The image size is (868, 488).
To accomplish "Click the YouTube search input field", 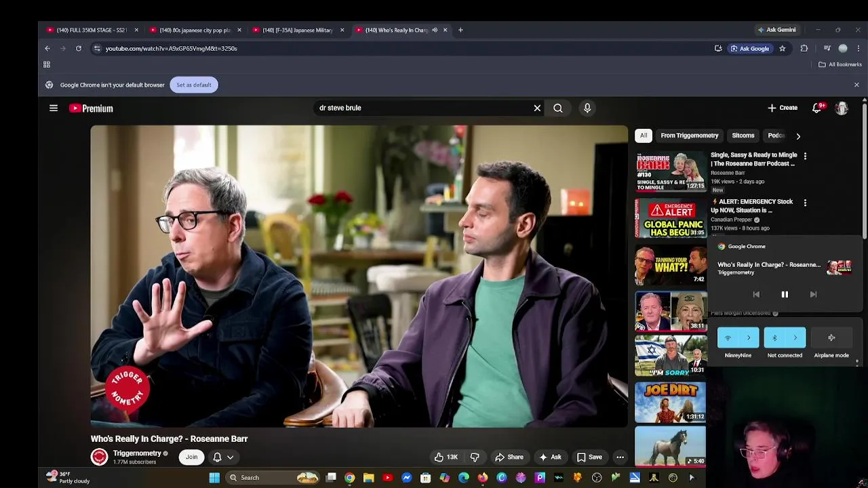I will pyautogui.click(x=424, y=108).
